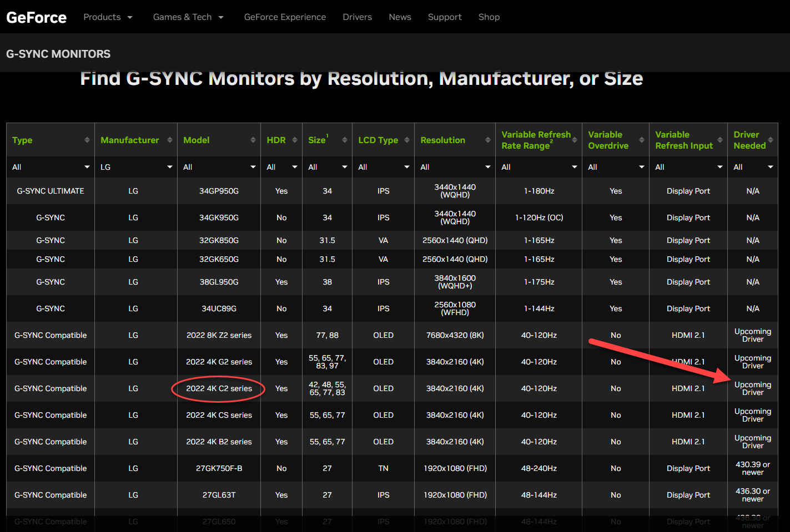Screen dimensions: 790x532
Task: Select the 2022 4K B2 series cell
Action: (x=219, y=442)
